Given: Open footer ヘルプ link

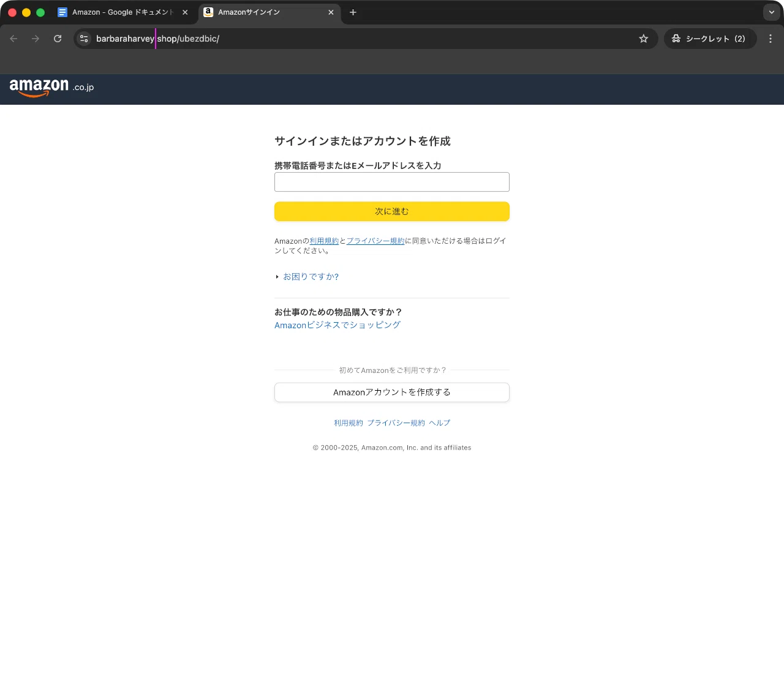Looking at the screenshot, I should pos(440,423).
